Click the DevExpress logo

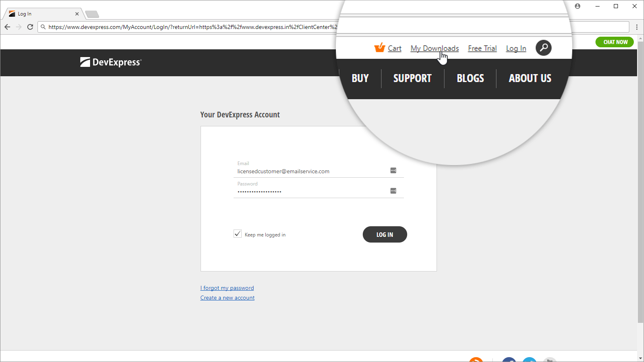111,62
